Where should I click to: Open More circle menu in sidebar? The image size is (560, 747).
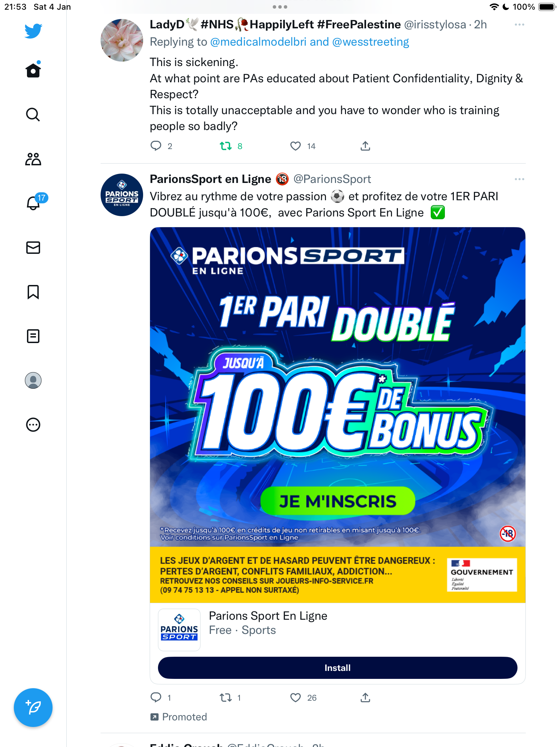point(33,425)
